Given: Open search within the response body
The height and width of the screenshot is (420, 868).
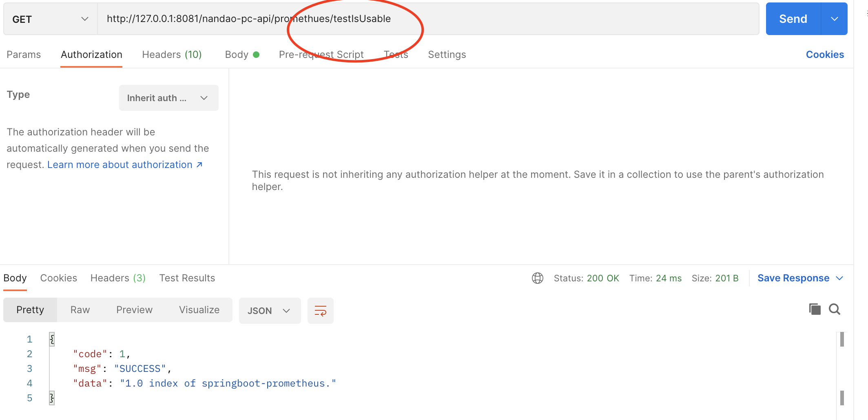Looking at the screenshot, I should [835, 309].
